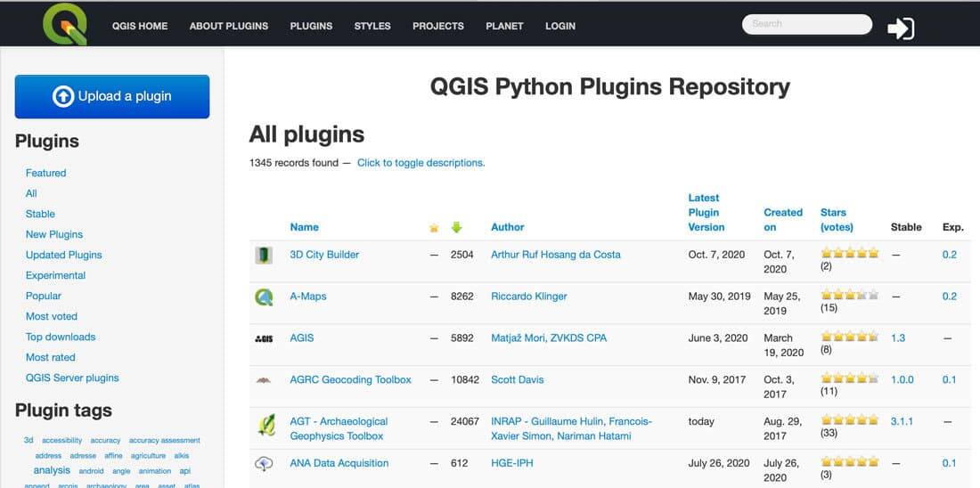
Task: Open AGIS stable version 1.3
Action: coord(897,338)
